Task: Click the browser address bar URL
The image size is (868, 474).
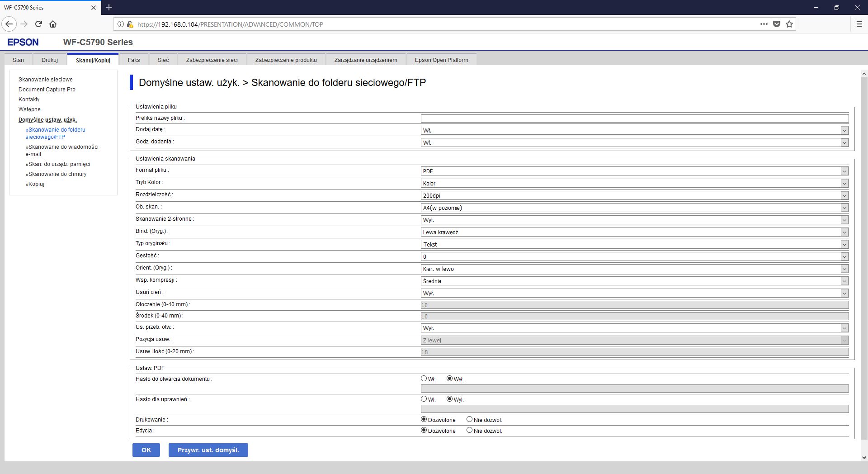Action: (230, 24)
